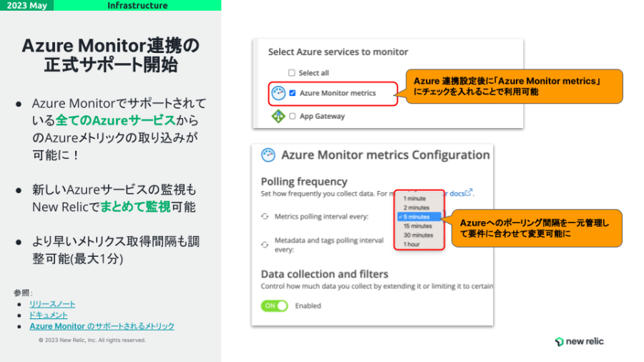The width and height of the screenshot is (644, 362).
Task: Click the Azure Monitor metrics Configuration title
Action: 385,155
